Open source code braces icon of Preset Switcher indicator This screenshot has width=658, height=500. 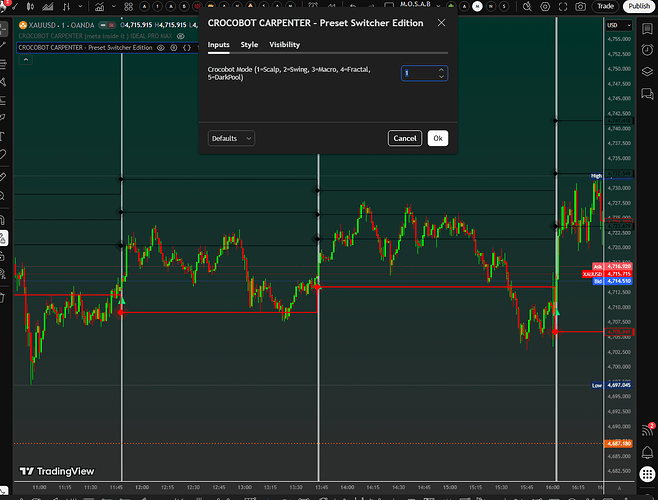(x=187, y=48)
